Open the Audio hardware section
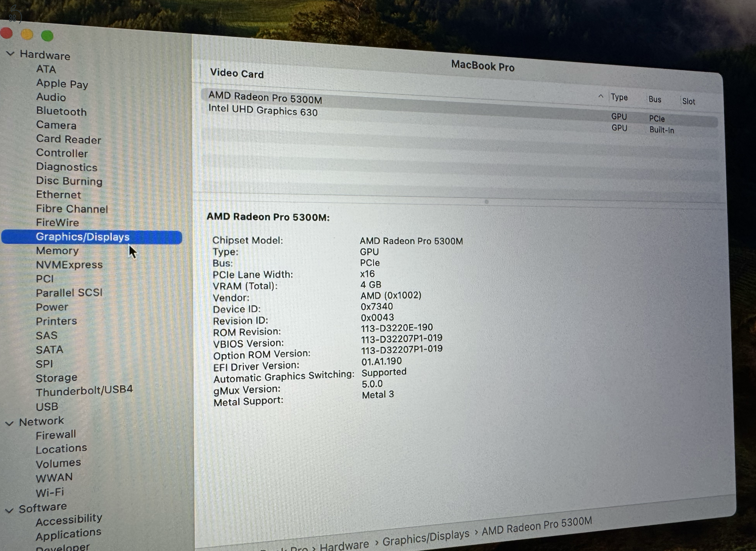 tap(51, 97)
